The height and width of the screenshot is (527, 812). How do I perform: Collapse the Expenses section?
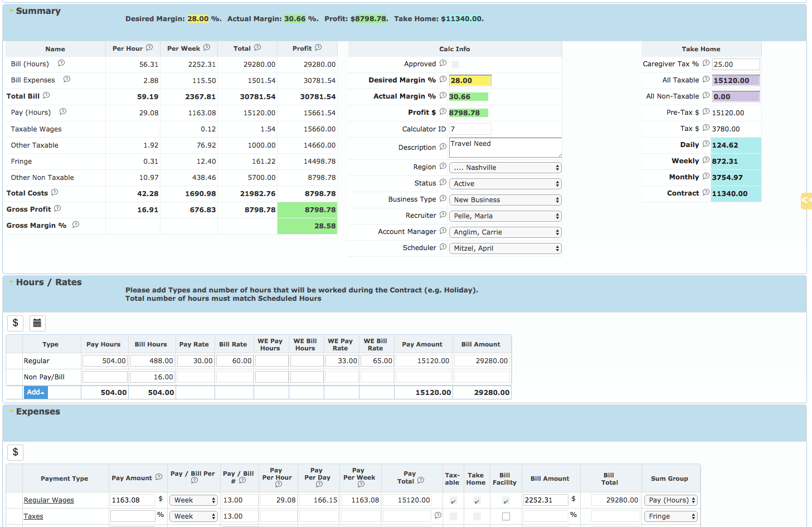[11, 411]
